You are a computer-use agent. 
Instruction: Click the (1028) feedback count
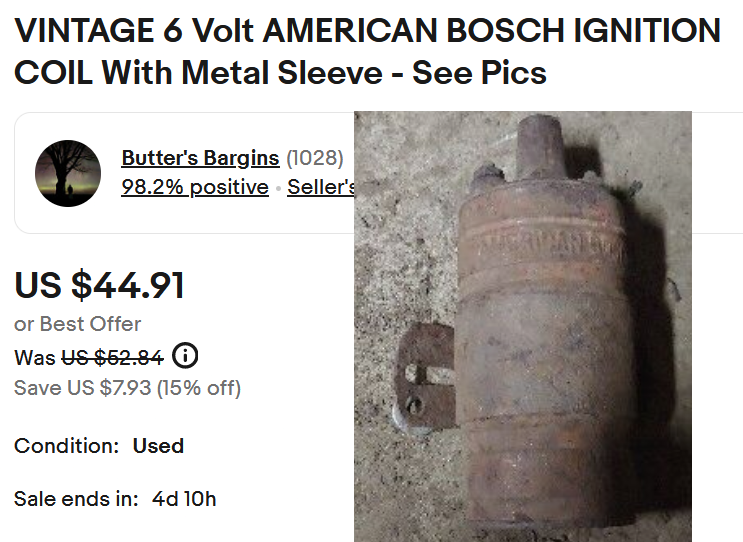point(315,158)
